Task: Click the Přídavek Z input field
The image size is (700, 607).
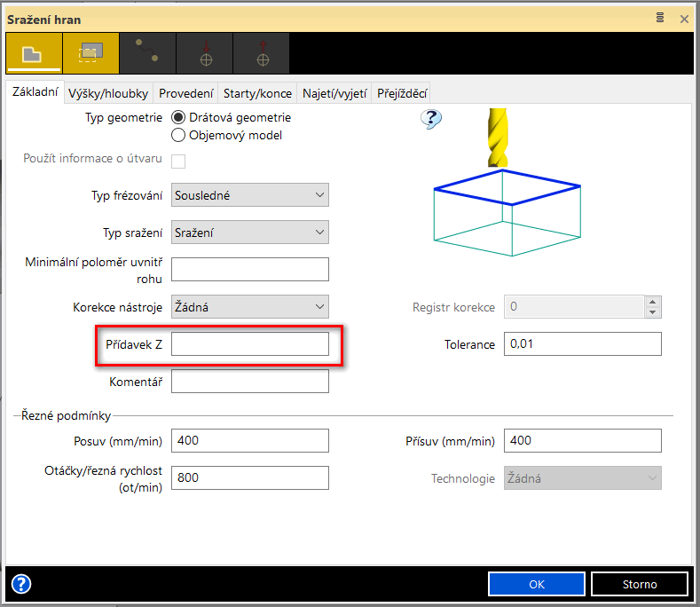Action: click(x=249, y=344)
